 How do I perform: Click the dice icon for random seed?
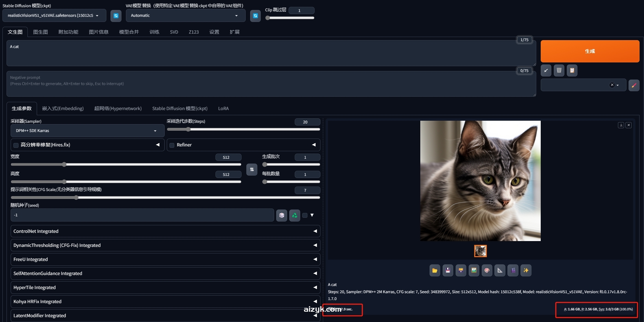coord(282,215)
